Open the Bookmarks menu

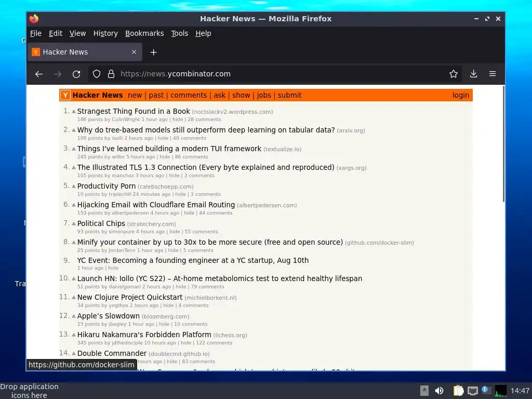click(x=144, y=33)
